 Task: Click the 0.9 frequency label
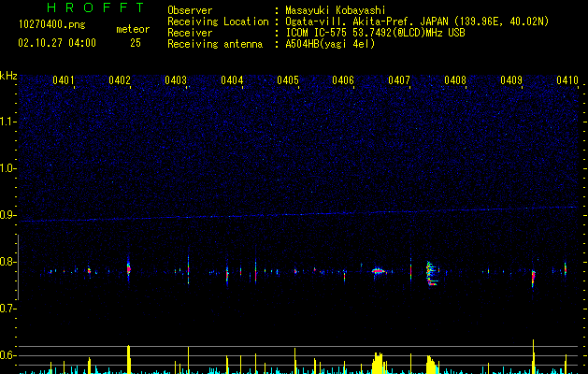coord(7,215)
